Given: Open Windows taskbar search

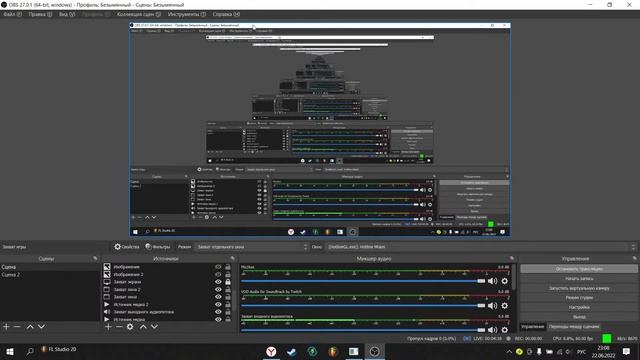Looking at the screenshot, I should point(30,351).
